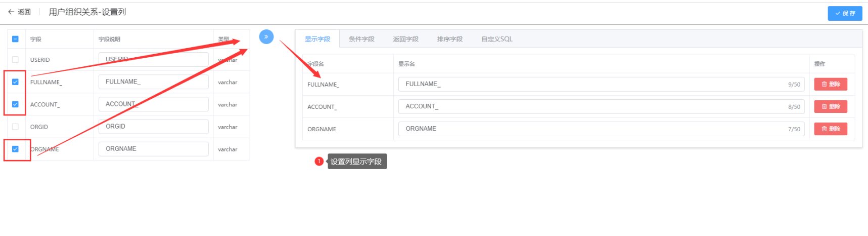The width and height of the screenshot is (868, 236).
Task: Open the 自定义SQL tab
Action: [x=496, y=39]
